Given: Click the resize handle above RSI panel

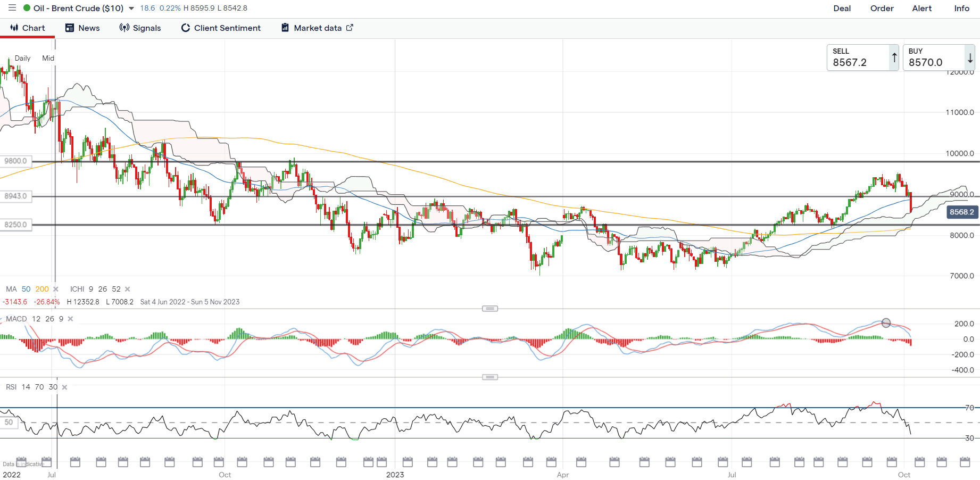Looking at the screenshot, I should [489, 377].
